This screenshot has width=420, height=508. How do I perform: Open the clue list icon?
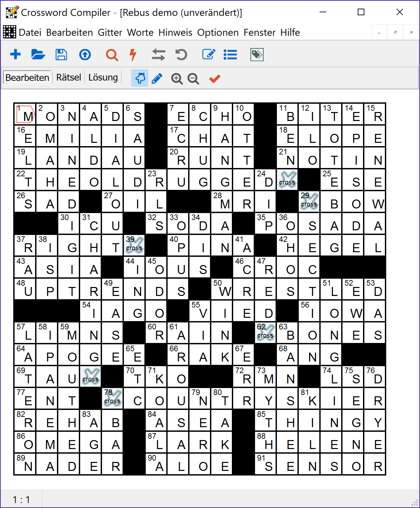(230, 54)
